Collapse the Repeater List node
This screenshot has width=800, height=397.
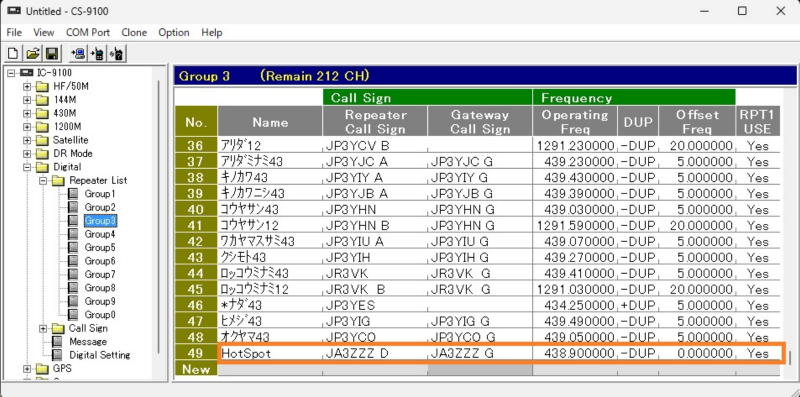[43, 180]
